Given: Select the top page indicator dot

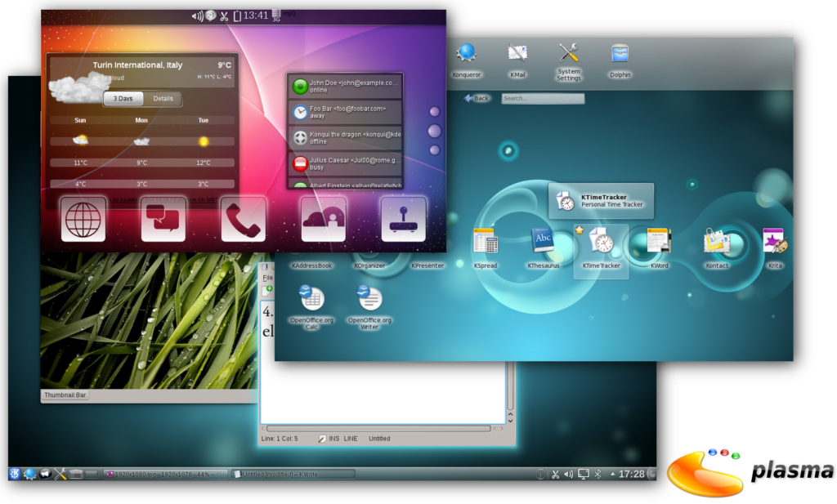Looking at the screenshot, I should 435,111.
